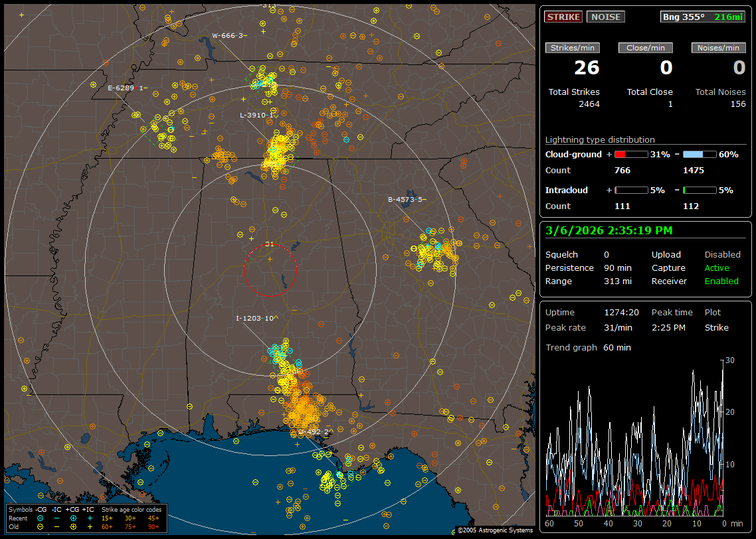Click the Capture Active status

coord(717,268)
